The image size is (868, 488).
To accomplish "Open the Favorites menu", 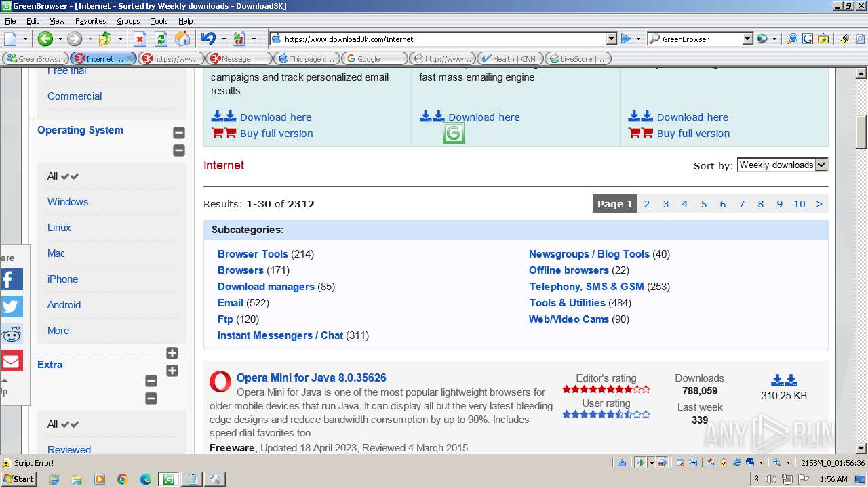I will click(90, 21).
